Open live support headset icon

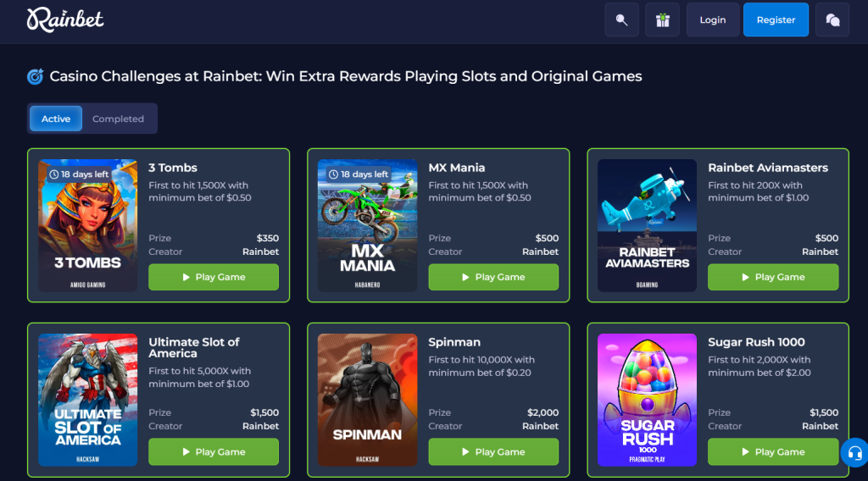click(x=854, y=453)
